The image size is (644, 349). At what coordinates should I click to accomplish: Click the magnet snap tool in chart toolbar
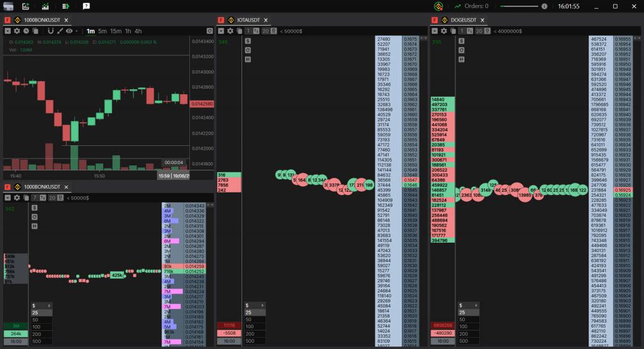[x=50, y=31]
